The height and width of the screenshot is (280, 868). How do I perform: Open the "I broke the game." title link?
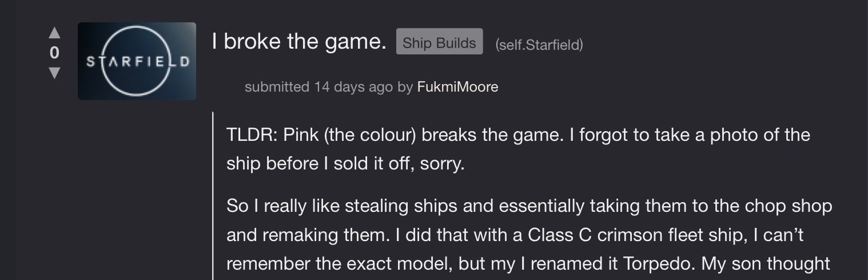(x=299, y=42)
